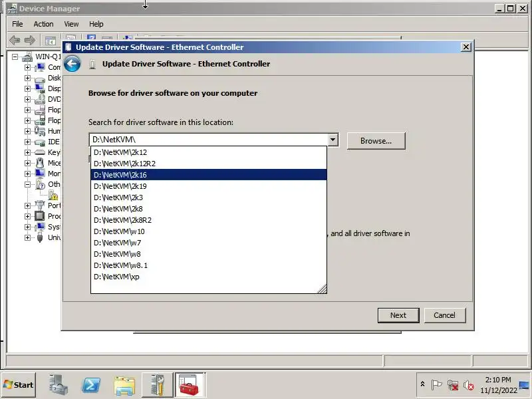Expand the DVD drives tree node
The image size is (532, 399).
tap(27, 99)
